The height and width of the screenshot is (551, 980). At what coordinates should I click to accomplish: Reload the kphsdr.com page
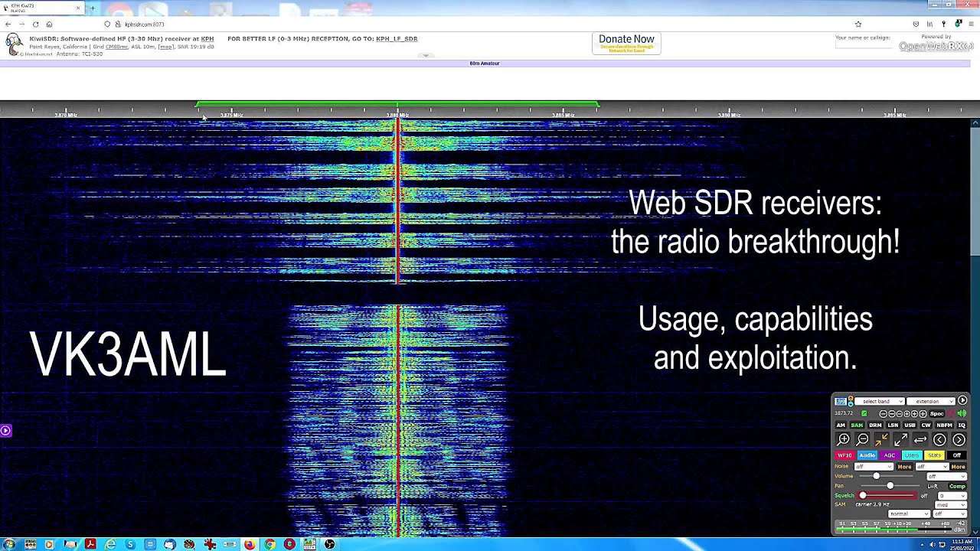pos(35,24)
